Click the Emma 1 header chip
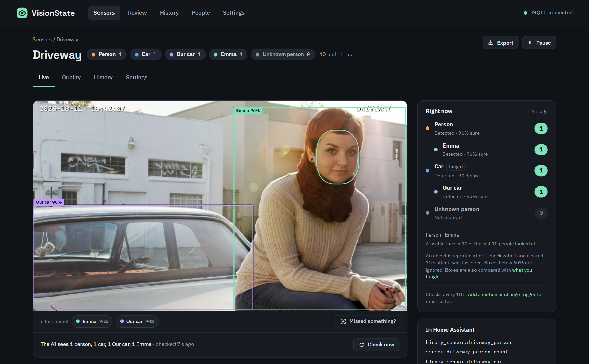Screen dimensions: 589x364 [x=228, y=54]
